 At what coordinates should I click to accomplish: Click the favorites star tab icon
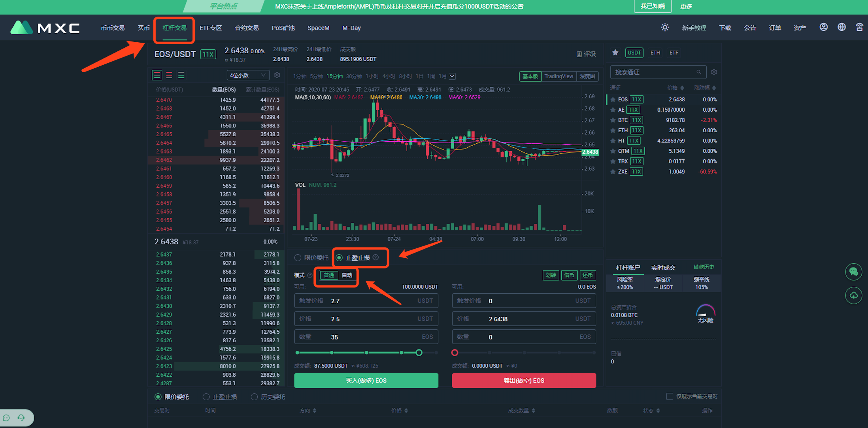tap(615, 53)
